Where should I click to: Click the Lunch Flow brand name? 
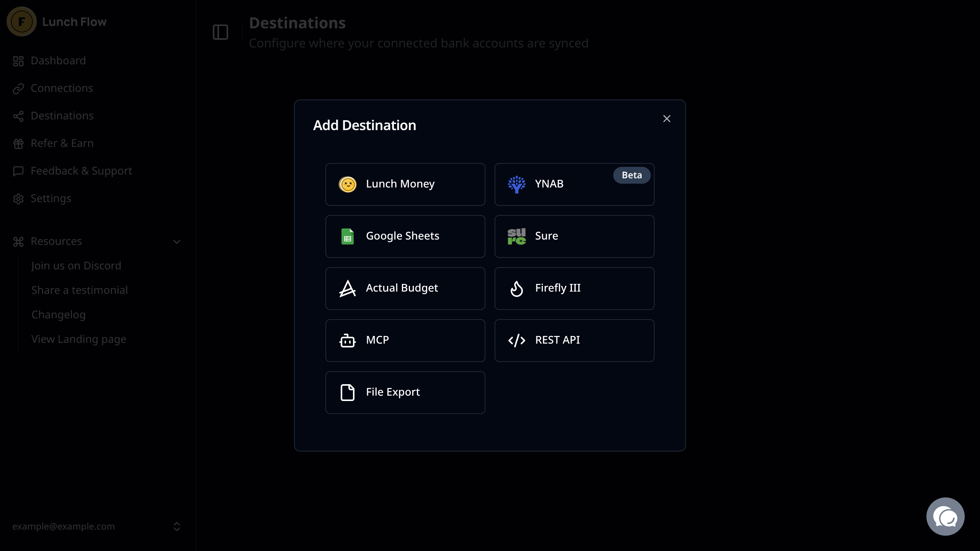[74, 22]
